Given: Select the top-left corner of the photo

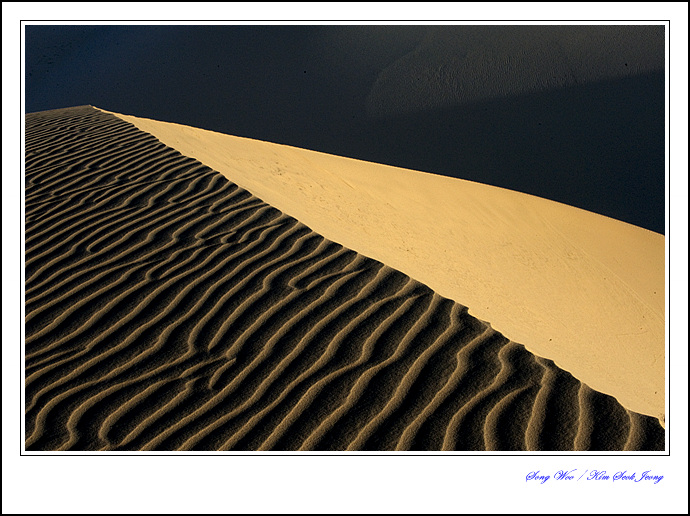Looking at the screenshot, I should [x=28, y=28].
